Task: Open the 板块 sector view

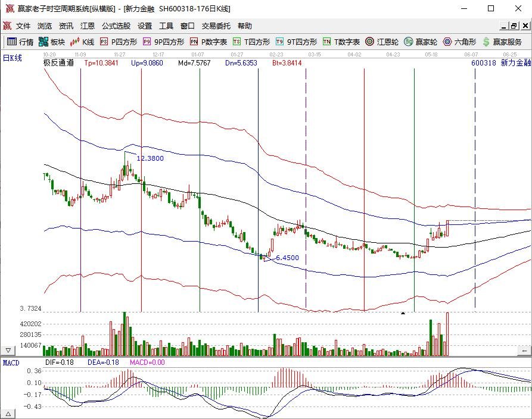Action: click(52, 42)
